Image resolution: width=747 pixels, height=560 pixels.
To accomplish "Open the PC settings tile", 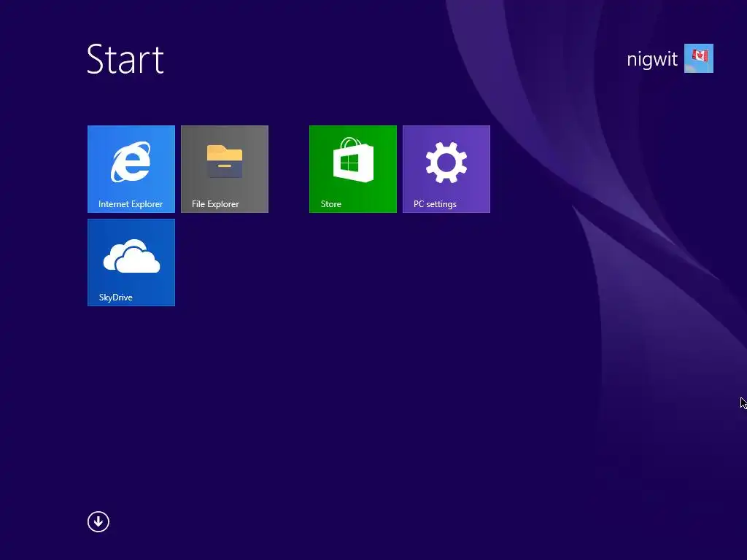I will click(x=446, y=169).
